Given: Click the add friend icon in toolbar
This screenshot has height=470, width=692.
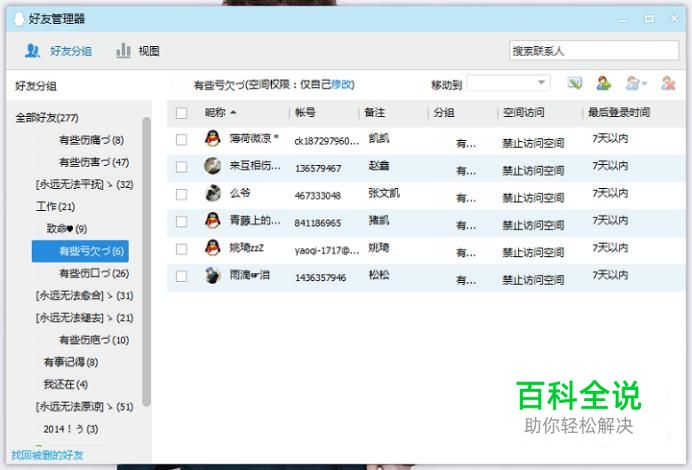Looking at the screenshot, I should [x=603, y=83].
